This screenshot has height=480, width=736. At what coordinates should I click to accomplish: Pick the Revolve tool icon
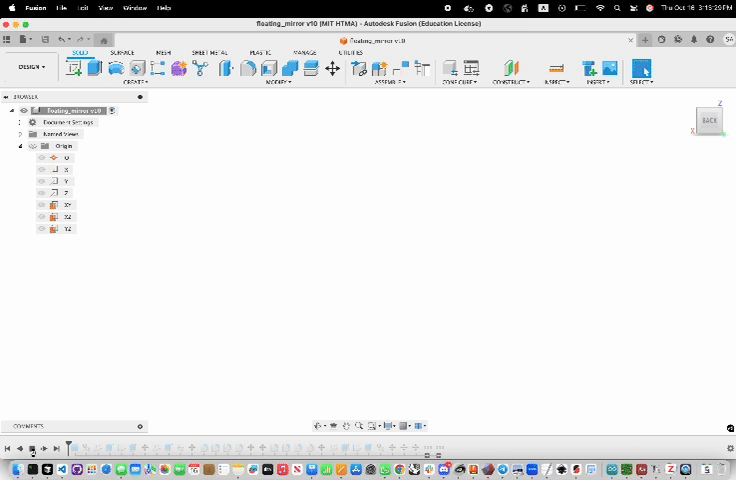tap(116, 69)
